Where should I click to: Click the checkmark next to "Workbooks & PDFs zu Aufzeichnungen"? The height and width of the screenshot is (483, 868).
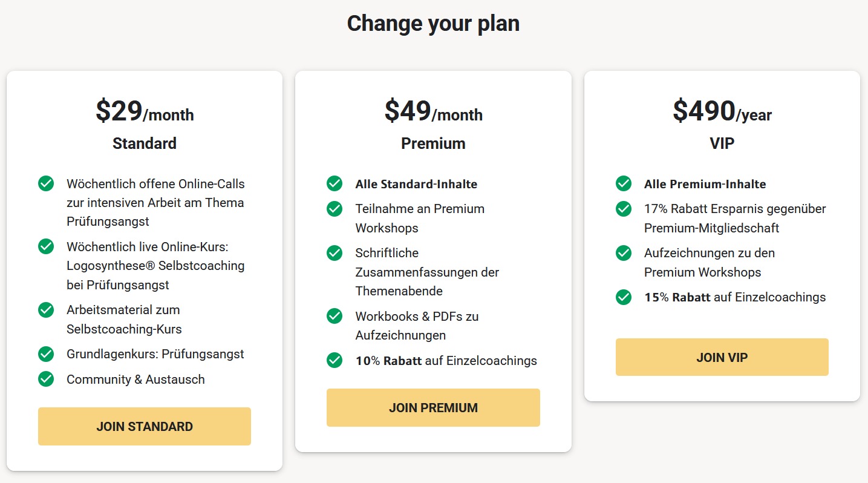[334, 316]
